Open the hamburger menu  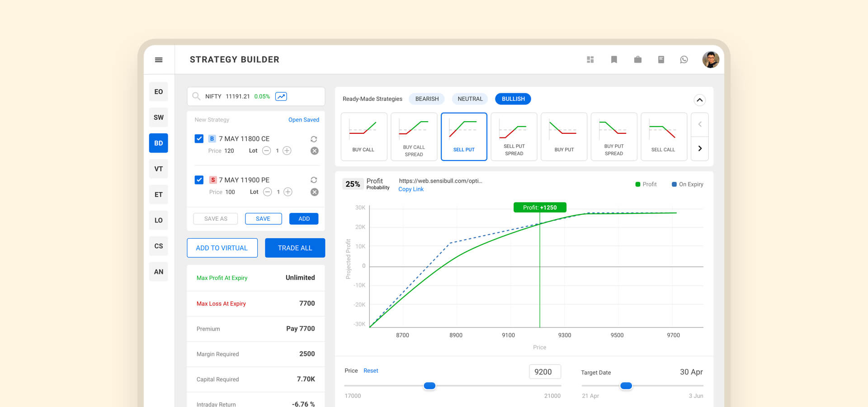(x=159, y=60)
